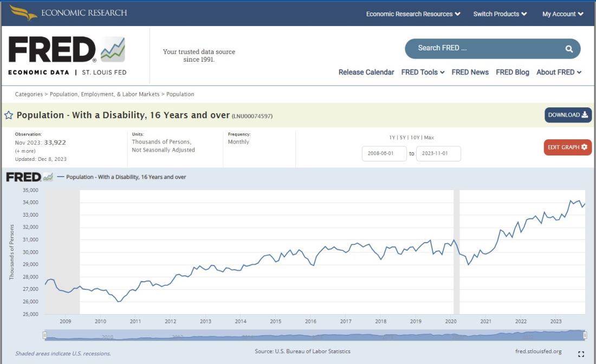Click the Categories breadcrumb link
The height and width of the screenshot is (364, 596).
[x=29, y=94]
